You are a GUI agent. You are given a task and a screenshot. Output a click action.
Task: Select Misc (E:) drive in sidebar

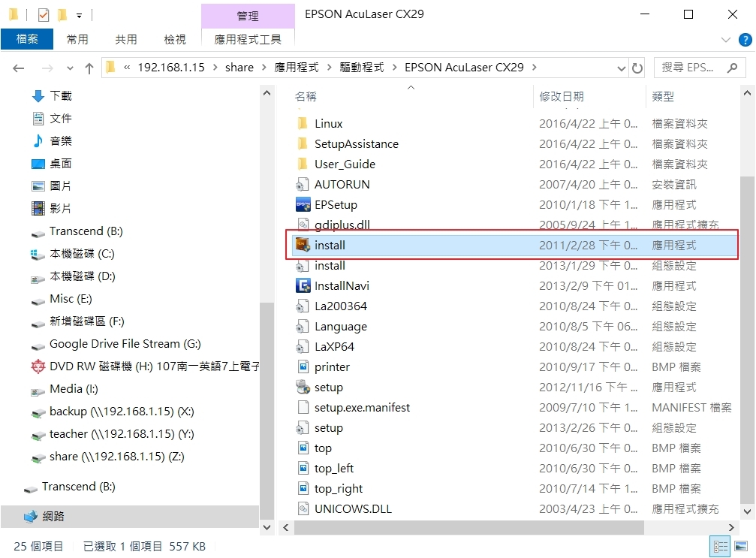click(x=71, y=299)
